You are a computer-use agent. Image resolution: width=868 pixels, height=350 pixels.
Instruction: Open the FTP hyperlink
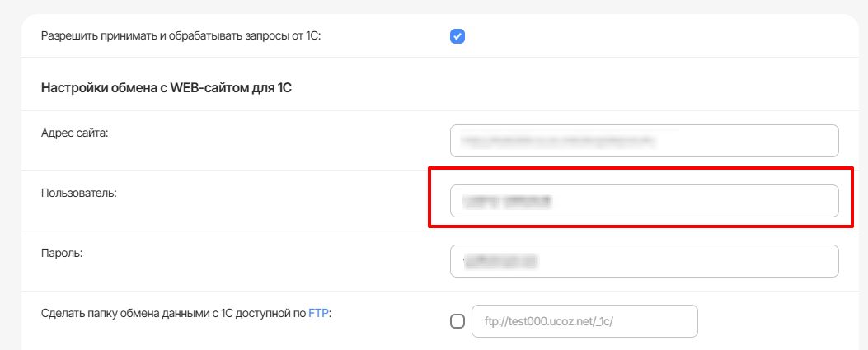[319, 314]
